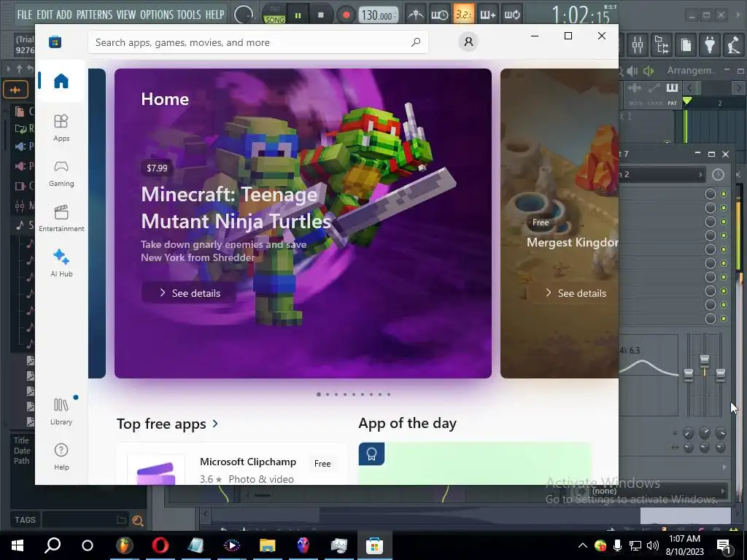This screenshot has height=560, width=747.
Task: Toggle the grey speaker icon beside Arrangement
Action: (x=632, y=71)
